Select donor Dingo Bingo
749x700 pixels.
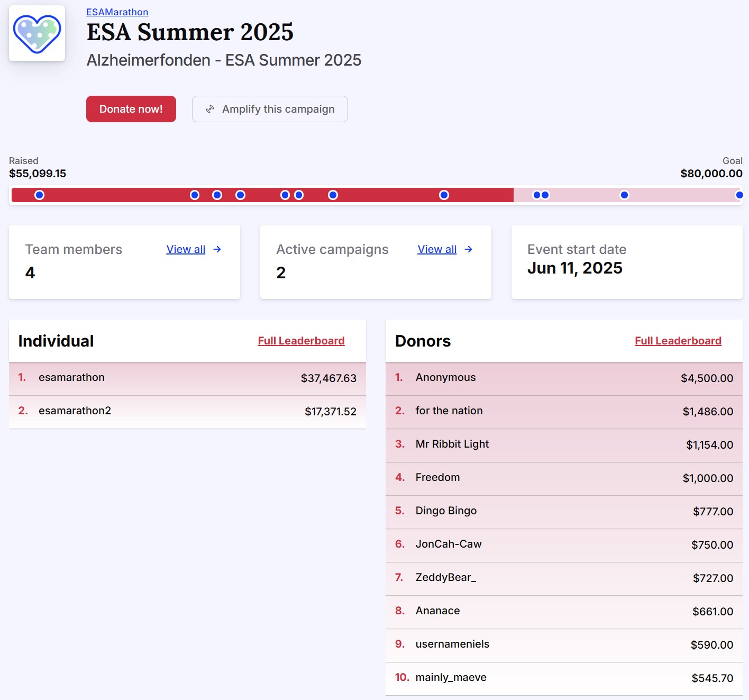[x=564, y=512]
